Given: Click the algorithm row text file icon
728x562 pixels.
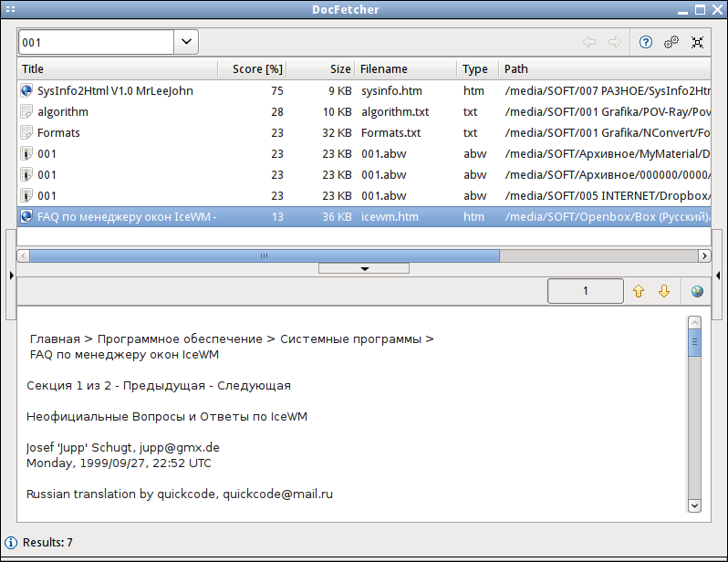Looking at the screenshot, I should click(x=26, y=111).
